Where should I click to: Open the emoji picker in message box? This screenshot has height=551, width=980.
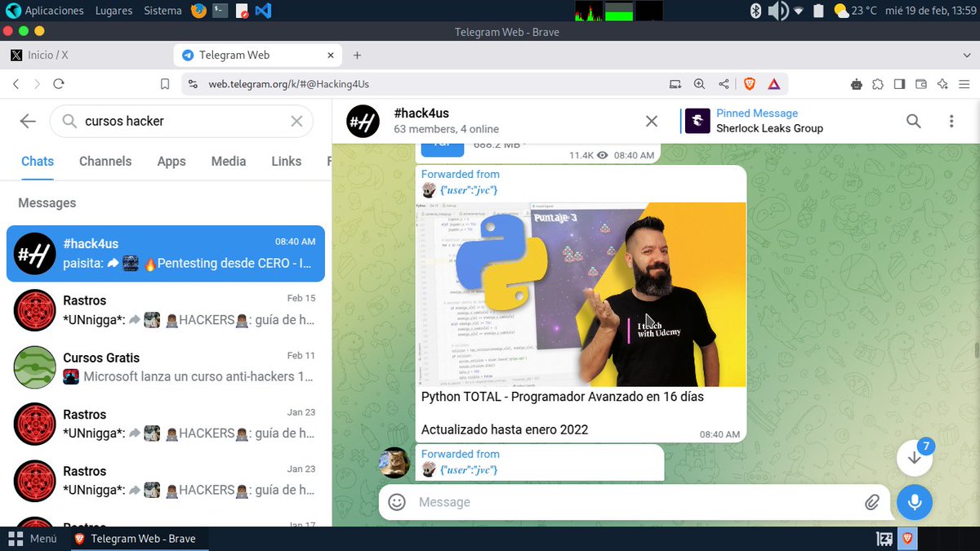tap(397, 502)
